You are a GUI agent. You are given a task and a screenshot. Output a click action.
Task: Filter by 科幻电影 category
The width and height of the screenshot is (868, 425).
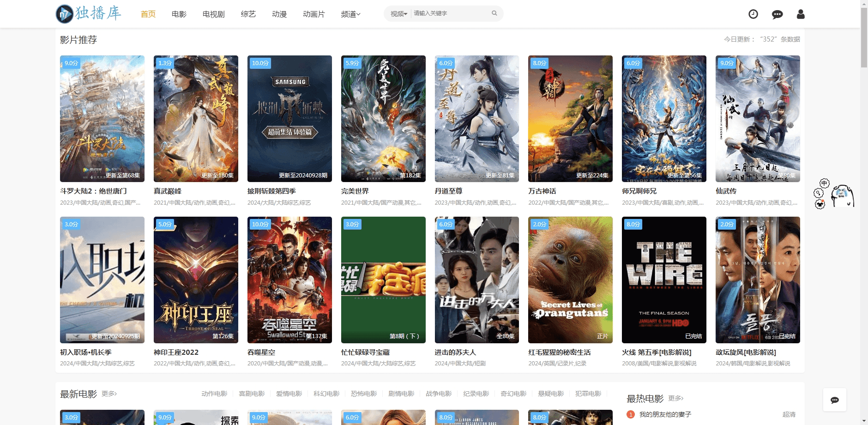coord(326,394)
